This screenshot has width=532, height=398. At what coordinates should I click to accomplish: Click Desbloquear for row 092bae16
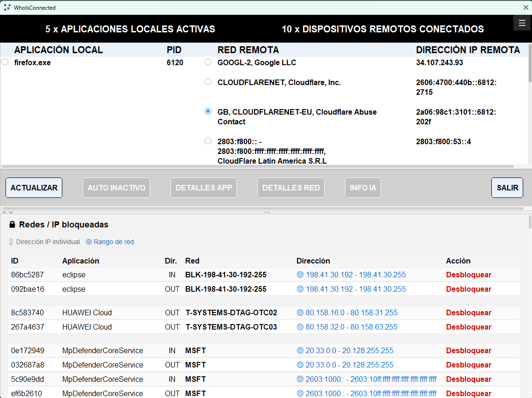[x=469, y=289]
